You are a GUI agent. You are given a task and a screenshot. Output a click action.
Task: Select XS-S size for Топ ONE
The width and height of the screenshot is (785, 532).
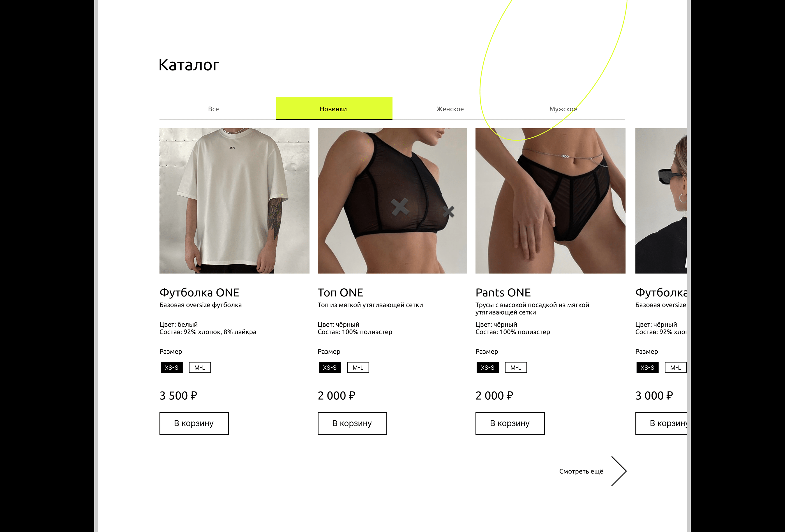point(330,367)
